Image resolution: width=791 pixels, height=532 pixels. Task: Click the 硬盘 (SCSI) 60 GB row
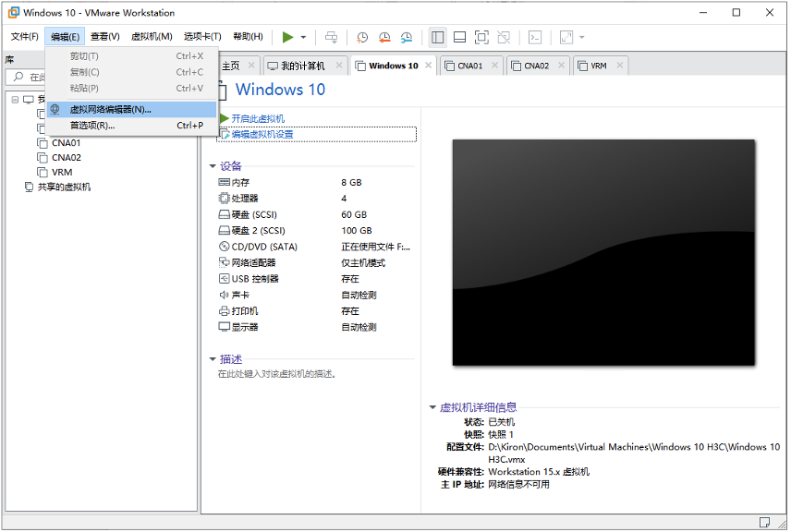[314, 215]
